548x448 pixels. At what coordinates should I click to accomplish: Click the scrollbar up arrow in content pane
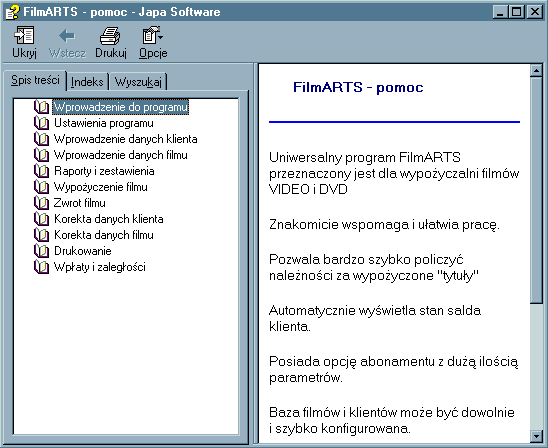536,70
